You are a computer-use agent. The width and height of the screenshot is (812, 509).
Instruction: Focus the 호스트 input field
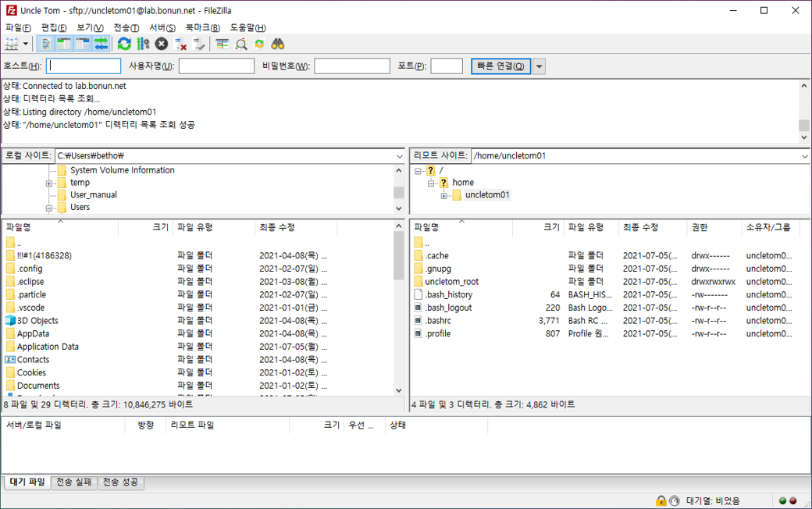point(84,66)
